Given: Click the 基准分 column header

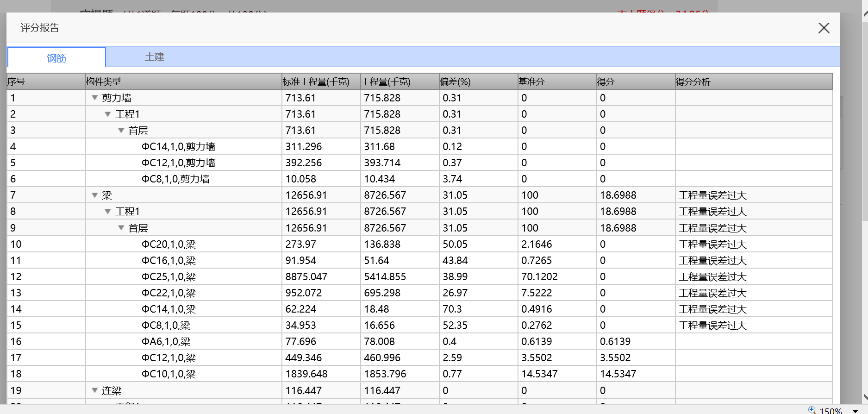Looking at the screenshot, I should tap(557, 82).
